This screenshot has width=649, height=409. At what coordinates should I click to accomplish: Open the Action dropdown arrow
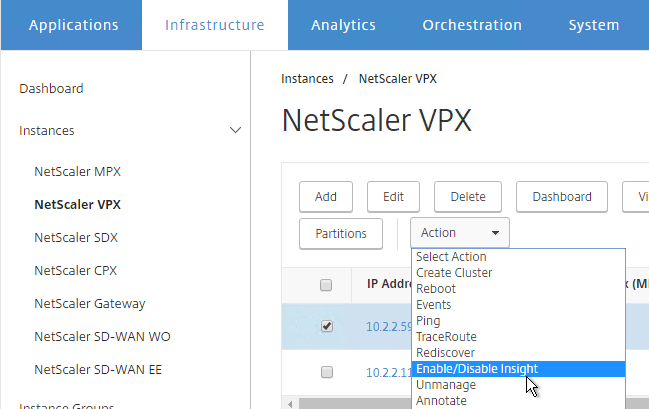(x=495, y=233)
